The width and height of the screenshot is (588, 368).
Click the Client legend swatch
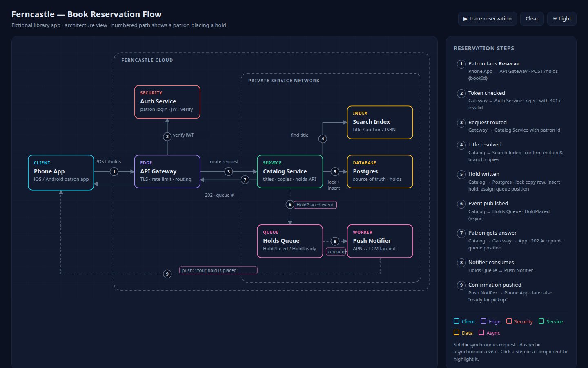click(457, 321)
